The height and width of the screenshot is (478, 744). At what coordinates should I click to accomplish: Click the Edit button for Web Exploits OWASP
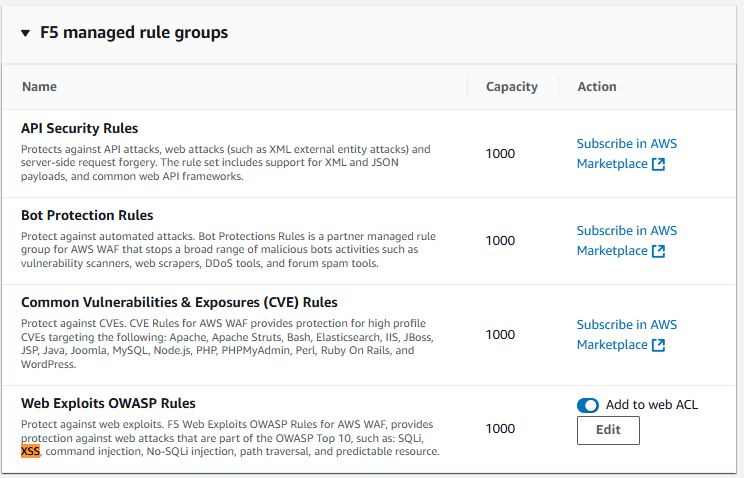pyautogui.click(x=608, y=430)
